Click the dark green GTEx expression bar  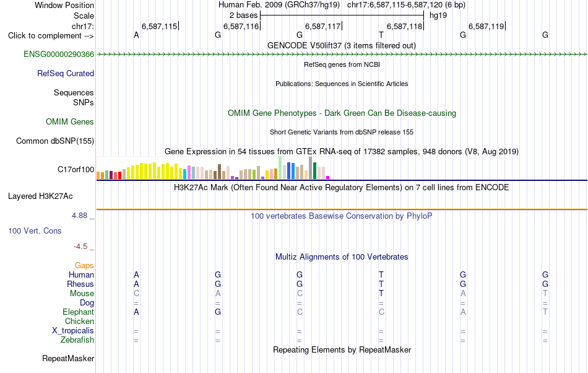tap(315, 171)
